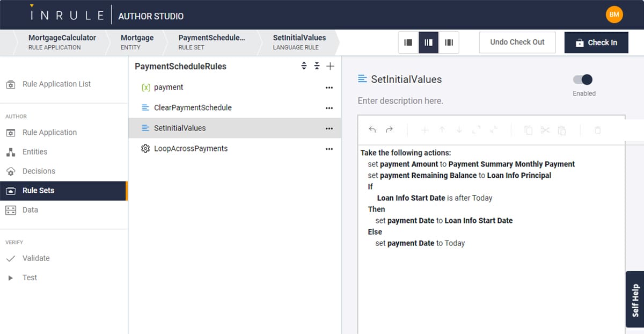Image resolution: width=644 pixels, height=334 pixels.
Task: Click the Undo Check Out button
Action: [517, 42]
